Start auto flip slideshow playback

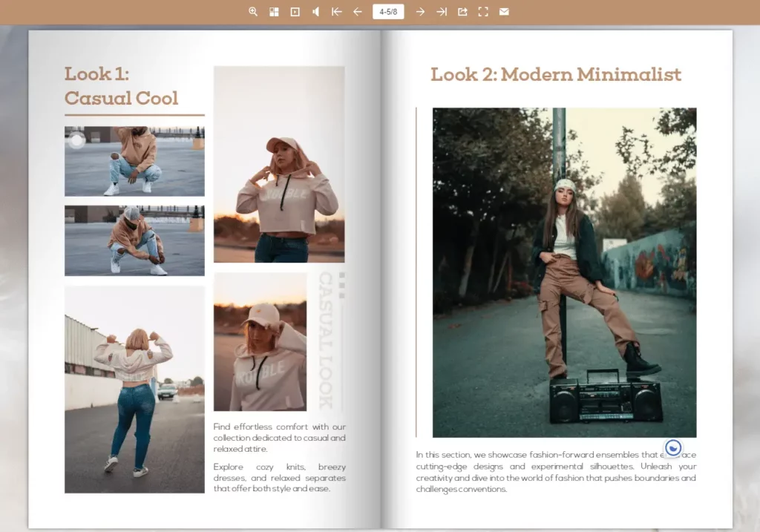click(295, 12)
